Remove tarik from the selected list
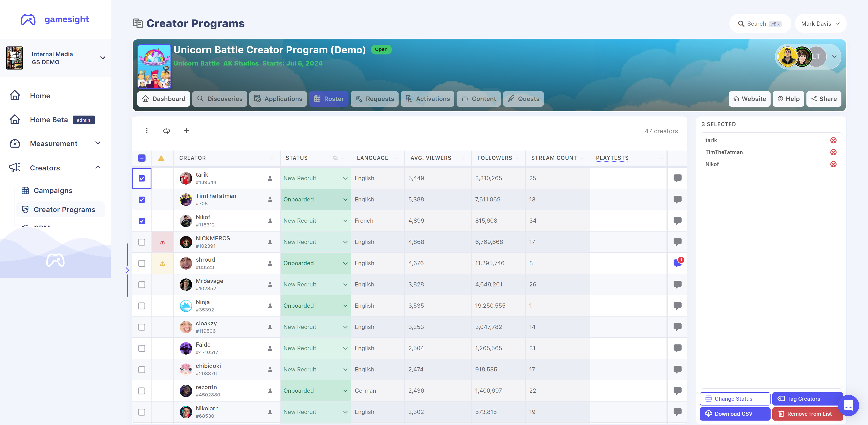This screenshot has width=868, height=425. [x=833, y=140]
